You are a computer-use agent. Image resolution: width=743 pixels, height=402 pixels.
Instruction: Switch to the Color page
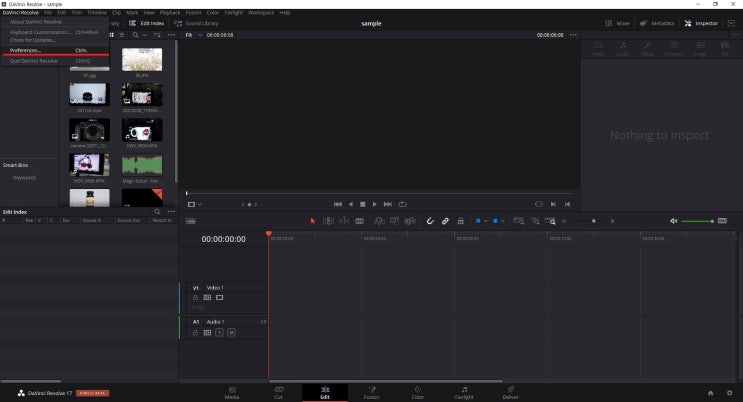click(x=417, y=393)
